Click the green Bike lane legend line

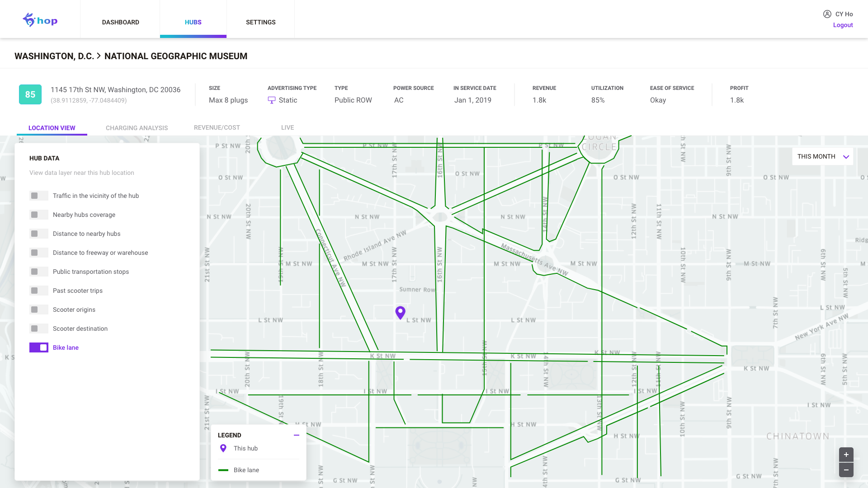pos(223,470)
